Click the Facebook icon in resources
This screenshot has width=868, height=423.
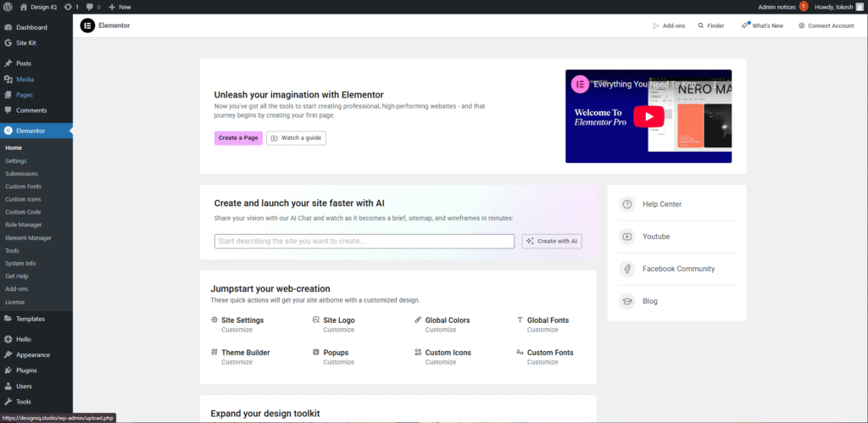tap(627, 269)
